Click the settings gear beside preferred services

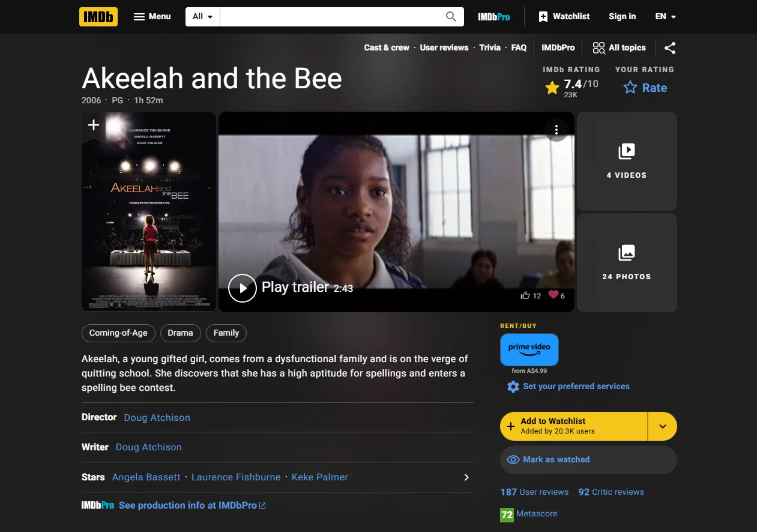pos(513,386)
